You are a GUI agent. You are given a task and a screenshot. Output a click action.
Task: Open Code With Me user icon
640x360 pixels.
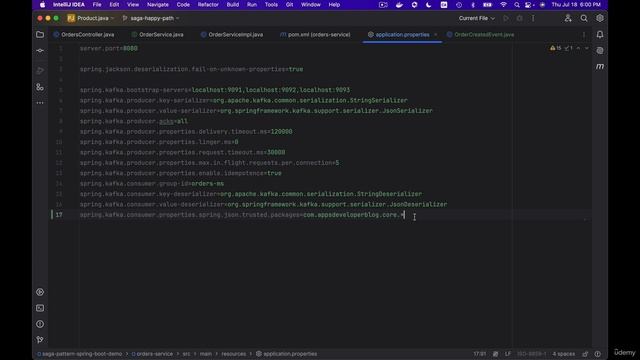568,18
